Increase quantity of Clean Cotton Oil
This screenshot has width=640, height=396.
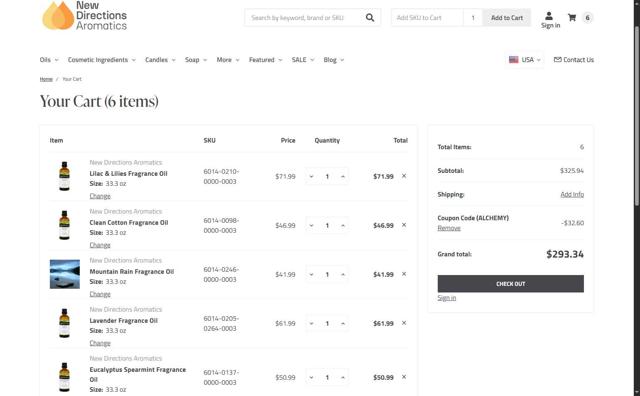tap(343, 225)
